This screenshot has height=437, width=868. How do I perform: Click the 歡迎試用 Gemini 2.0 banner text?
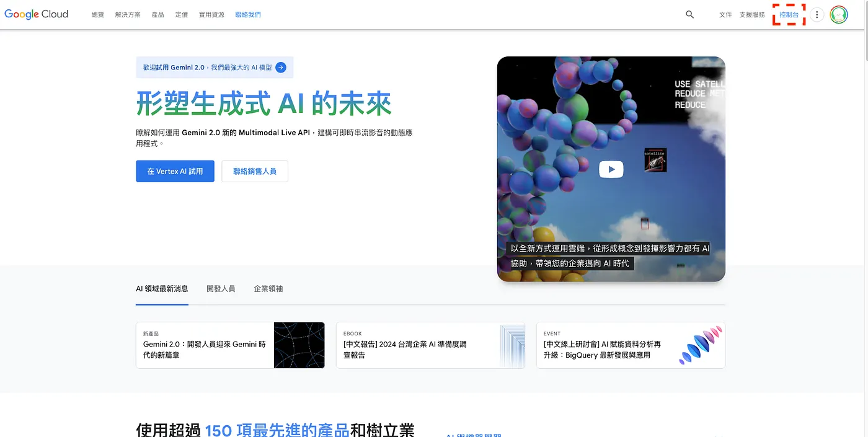[x=207, y=68]
